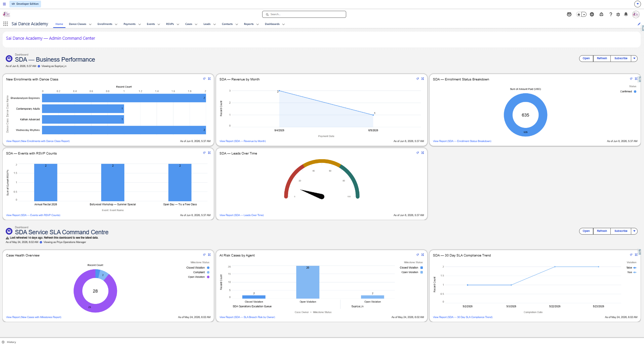Image resolution: width=644 pixels, height=346 pixels.
Task: Open Global Actions plus icon
Action: [x=592, y=14]
